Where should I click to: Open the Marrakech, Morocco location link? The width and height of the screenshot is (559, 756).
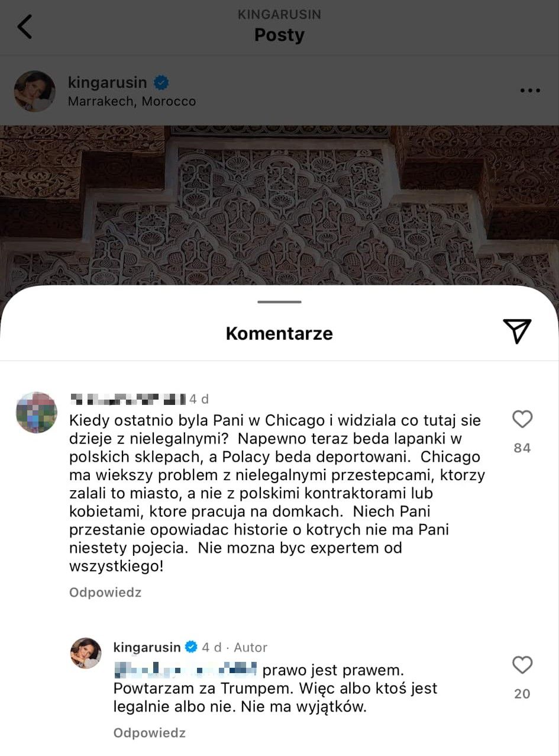[132, 101]
